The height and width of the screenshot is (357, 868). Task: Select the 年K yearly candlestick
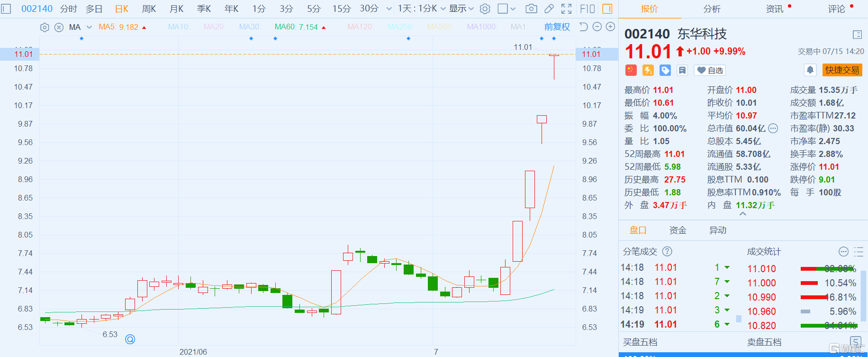pyautogui.click(x=232, y=9)
